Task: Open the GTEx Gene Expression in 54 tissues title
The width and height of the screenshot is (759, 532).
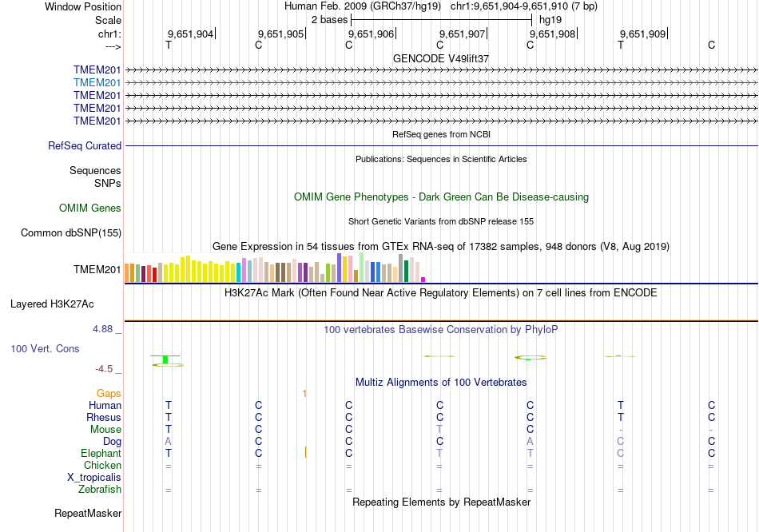Action: pyautogui.click(x=441, y=246)
